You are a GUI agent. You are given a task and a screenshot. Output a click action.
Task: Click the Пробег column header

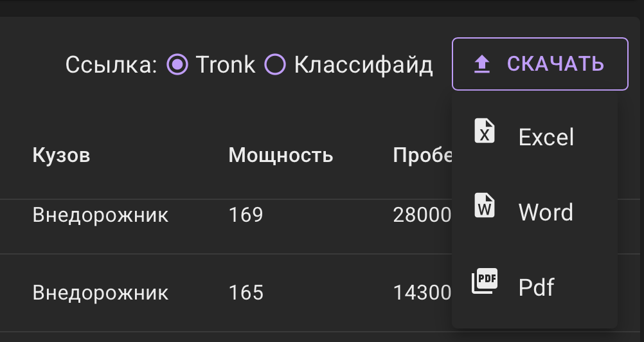tap(423, 155)
